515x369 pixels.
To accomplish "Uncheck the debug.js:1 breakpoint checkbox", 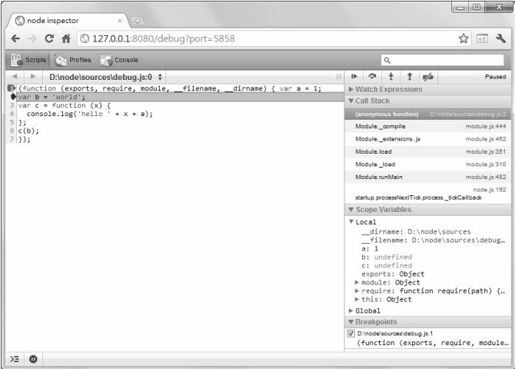I will [351, 333].
